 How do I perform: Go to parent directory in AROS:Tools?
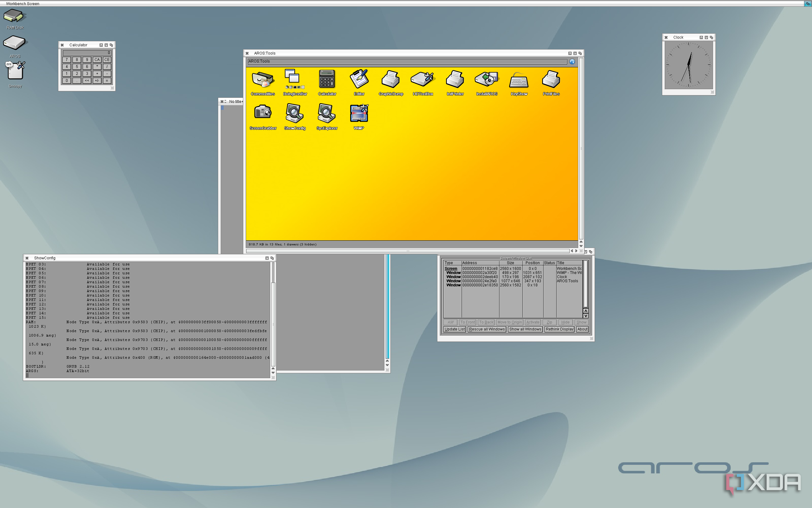[572, 62]
